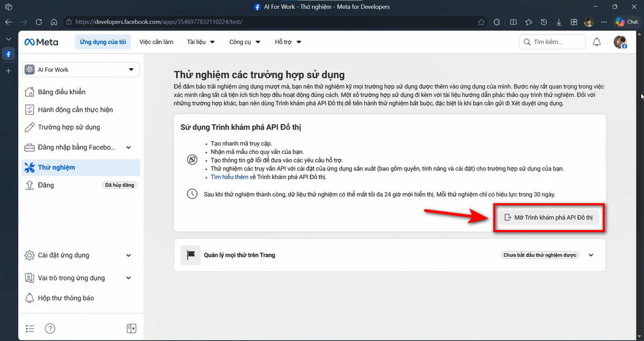Open the AI For Work app selector
The height and width of the screenshot is (341, 644).
[80, 70]
